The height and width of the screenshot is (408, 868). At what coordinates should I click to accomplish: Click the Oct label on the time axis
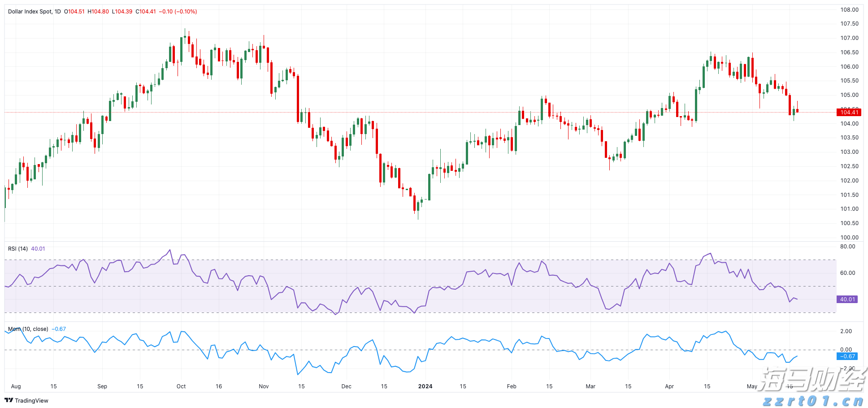coord(181,386)
